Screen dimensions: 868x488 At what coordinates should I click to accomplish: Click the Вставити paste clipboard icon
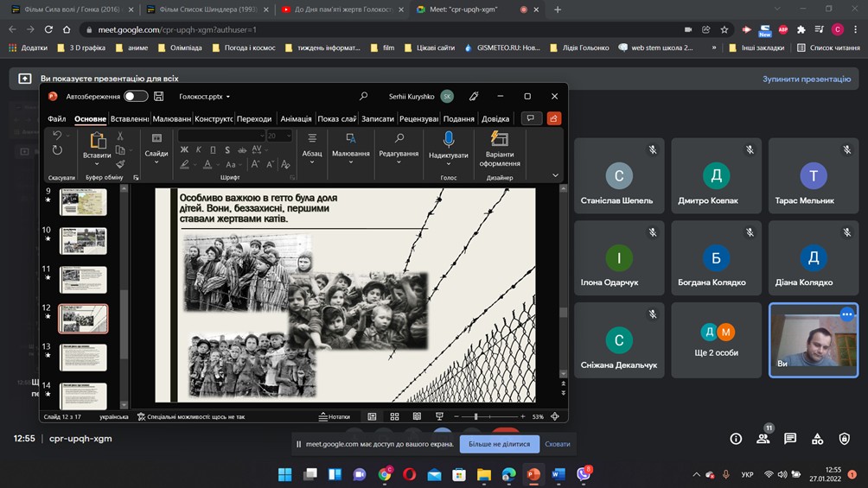[98, 141]
